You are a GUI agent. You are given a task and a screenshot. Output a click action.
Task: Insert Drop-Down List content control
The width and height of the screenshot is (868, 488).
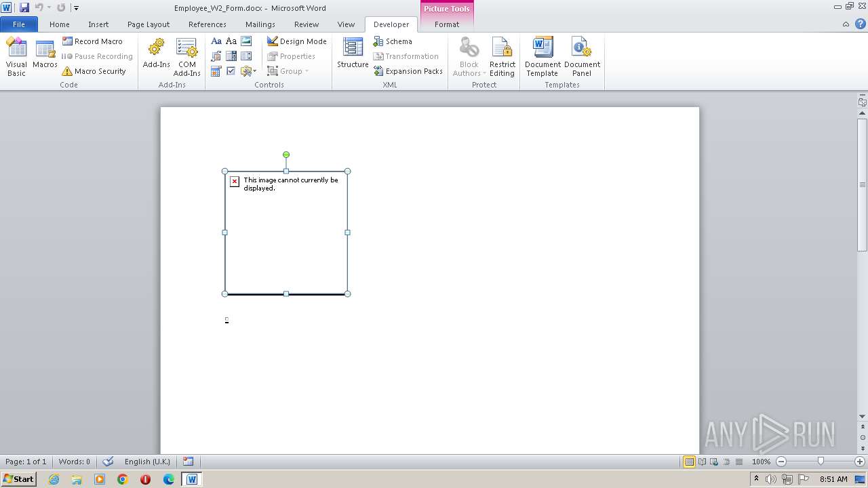point(246,56)
